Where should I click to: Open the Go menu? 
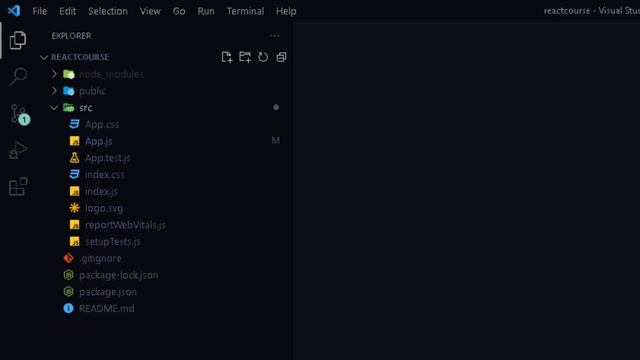[x=179, y=11]
